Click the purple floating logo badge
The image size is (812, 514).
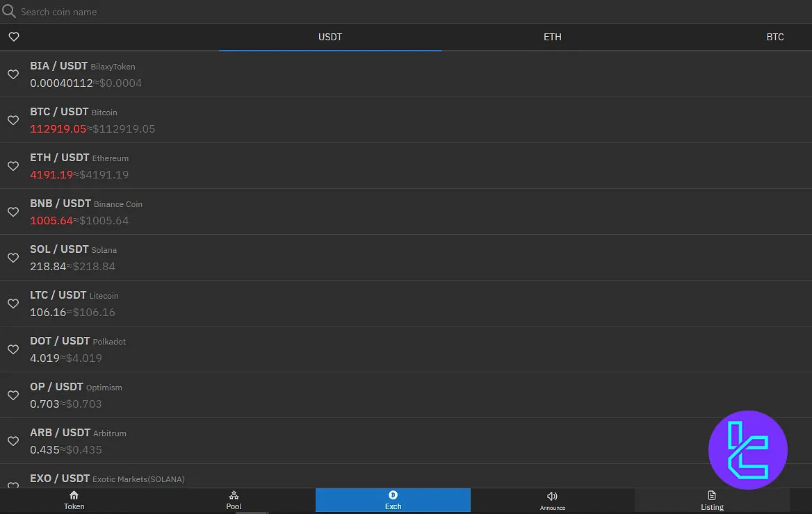(747, 450)
